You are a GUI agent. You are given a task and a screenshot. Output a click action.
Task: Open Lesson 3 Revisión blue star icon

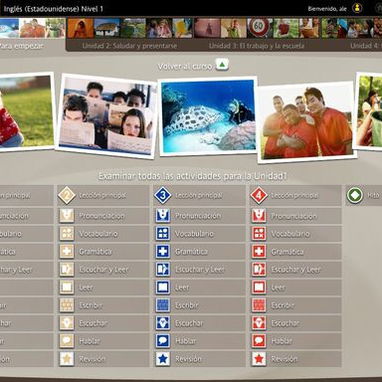tap(163, 359)
